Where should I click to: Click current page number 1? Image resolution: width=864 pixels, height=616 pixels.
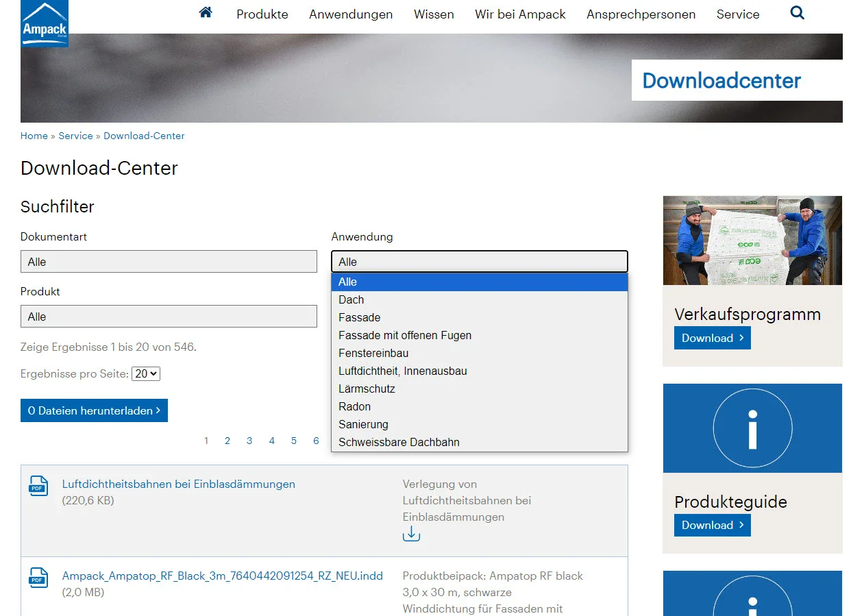[x=206, y=441]
